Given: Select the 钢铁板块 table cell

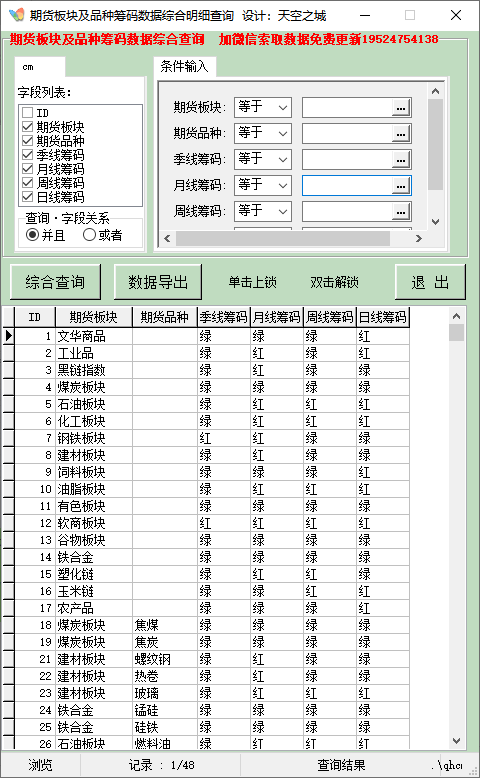Looking at the screenshot, I should click(94, 438).
